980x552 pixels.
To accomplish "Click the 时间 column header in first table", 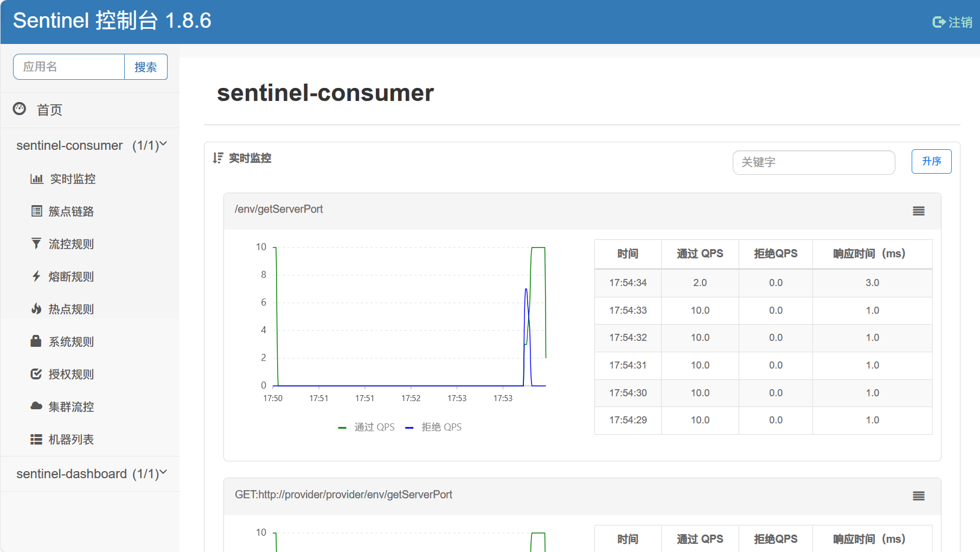I will tap(628, 253).
